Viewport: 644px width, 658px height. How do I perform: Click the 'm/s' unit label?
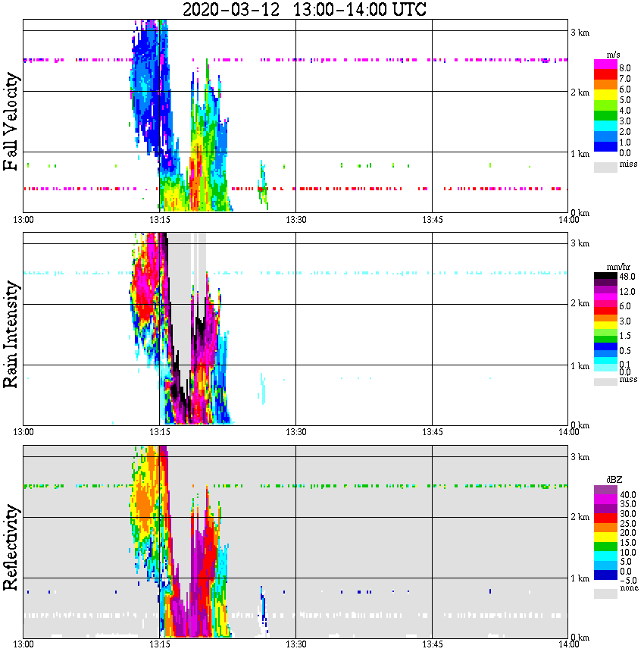pyautogui.click(x=613, y=55)
